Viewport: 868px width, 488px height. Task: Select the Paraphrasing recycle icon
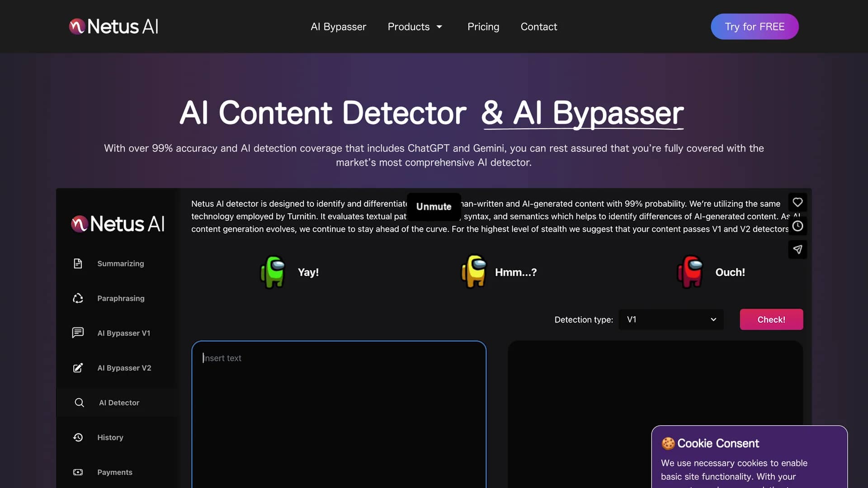(x=78, y=298)
